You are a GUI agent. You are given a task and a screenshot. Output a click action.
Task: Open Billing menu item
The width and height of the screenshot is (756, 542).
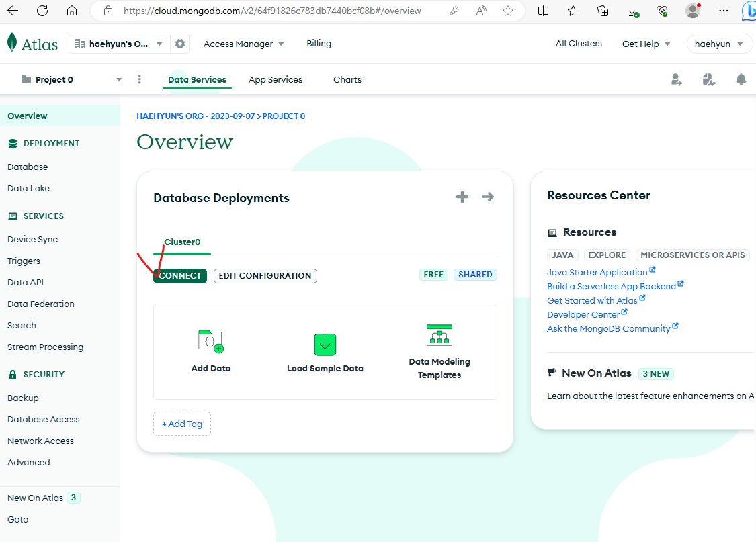click(319, 44)
